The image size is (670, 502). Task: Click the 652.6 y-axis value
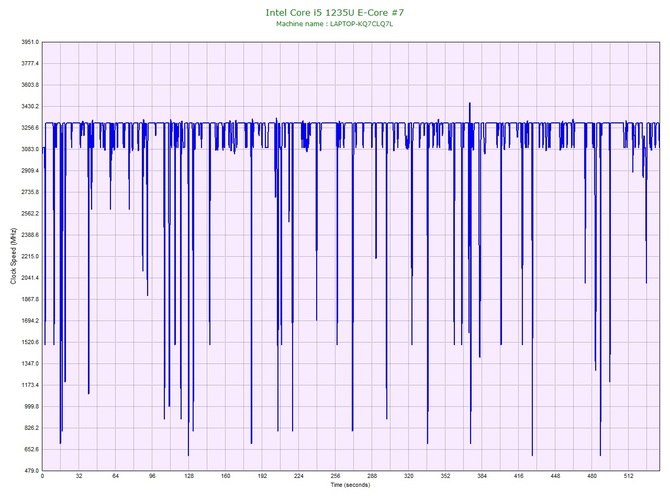pyautogui.click(x=31, y=449)
